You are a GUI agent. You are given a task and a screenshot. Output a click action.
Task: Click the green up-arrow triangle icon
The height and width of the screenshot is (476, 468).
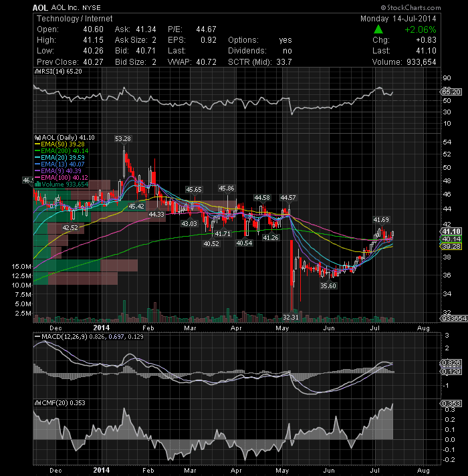click(x=378, y=29)
